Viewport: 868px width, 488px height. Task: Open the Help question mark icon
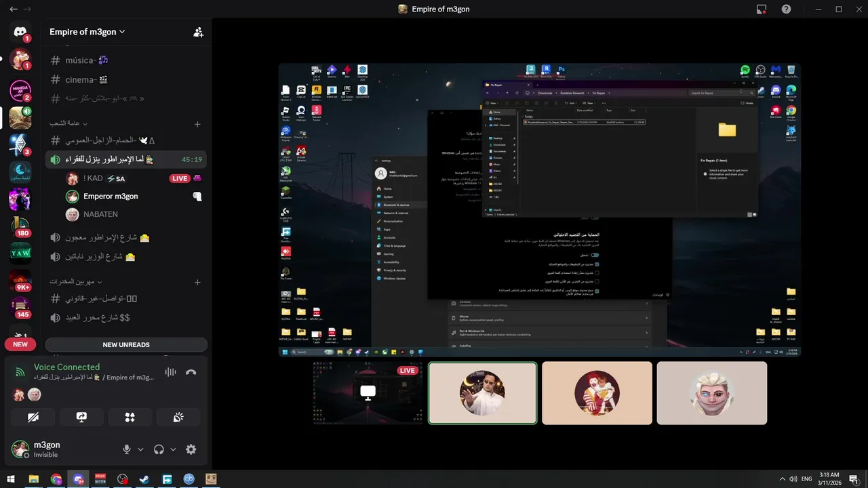click(x=786, y=9)
